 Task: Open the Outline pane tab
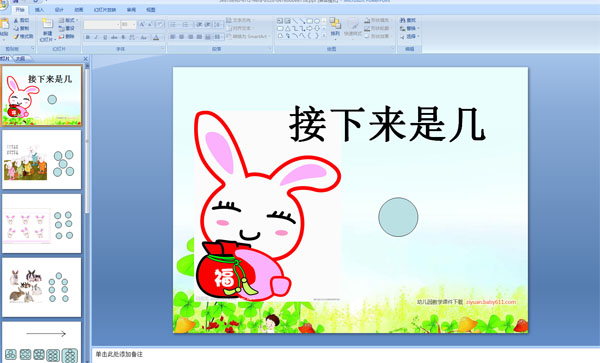click(21, 59)
